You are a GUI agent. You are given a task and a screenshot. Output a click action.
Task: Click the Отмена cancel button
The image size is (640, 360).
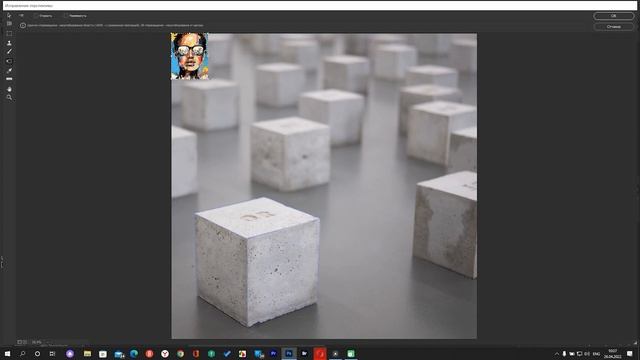tap(613, 27)
